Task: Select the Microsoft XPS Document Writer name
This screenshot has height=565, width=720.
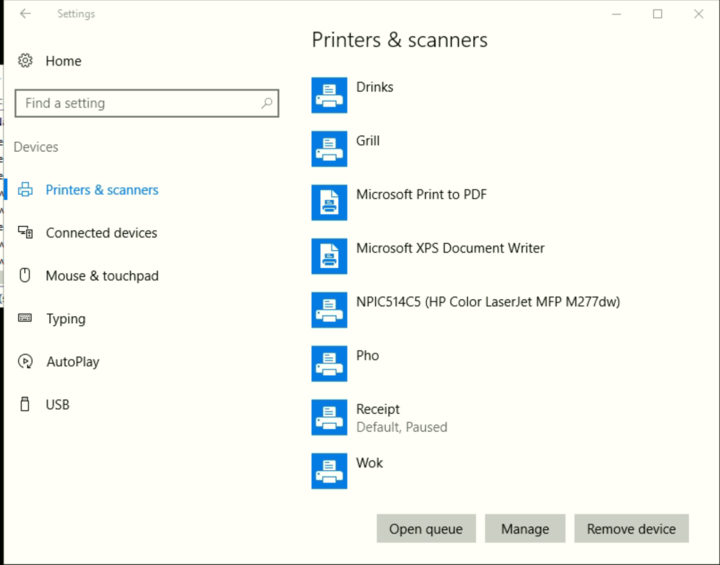Action: click(450, 249)
